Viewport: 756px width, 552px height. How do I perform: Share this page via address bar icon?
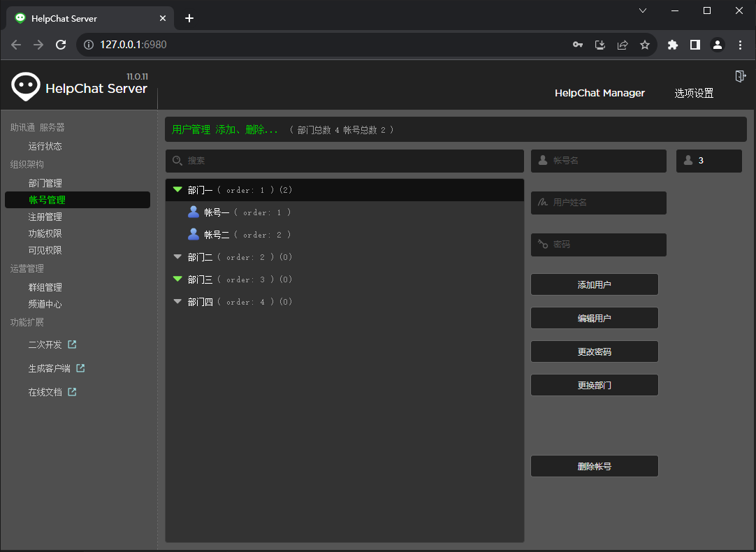click(x=623, y=45)
